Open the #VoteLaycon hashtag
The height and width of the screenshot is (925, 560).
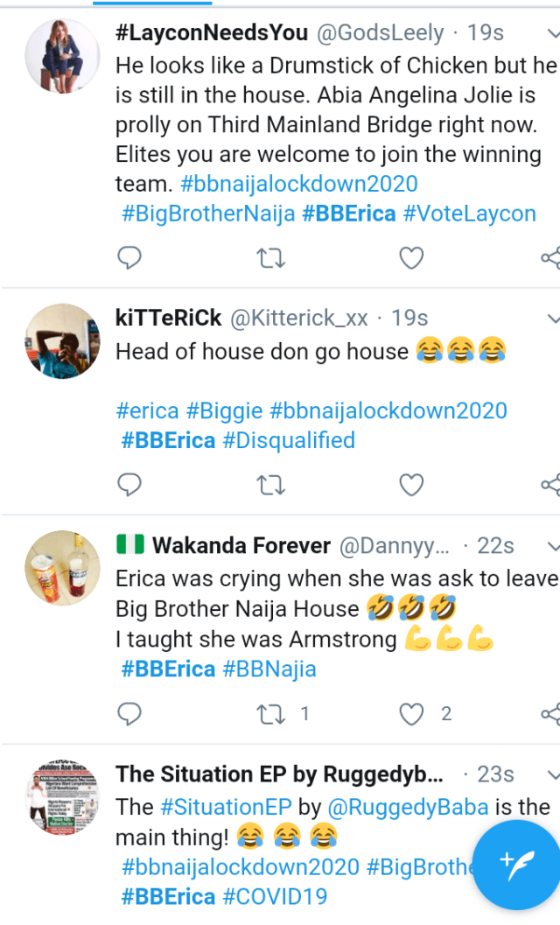[x=469, y=214]
